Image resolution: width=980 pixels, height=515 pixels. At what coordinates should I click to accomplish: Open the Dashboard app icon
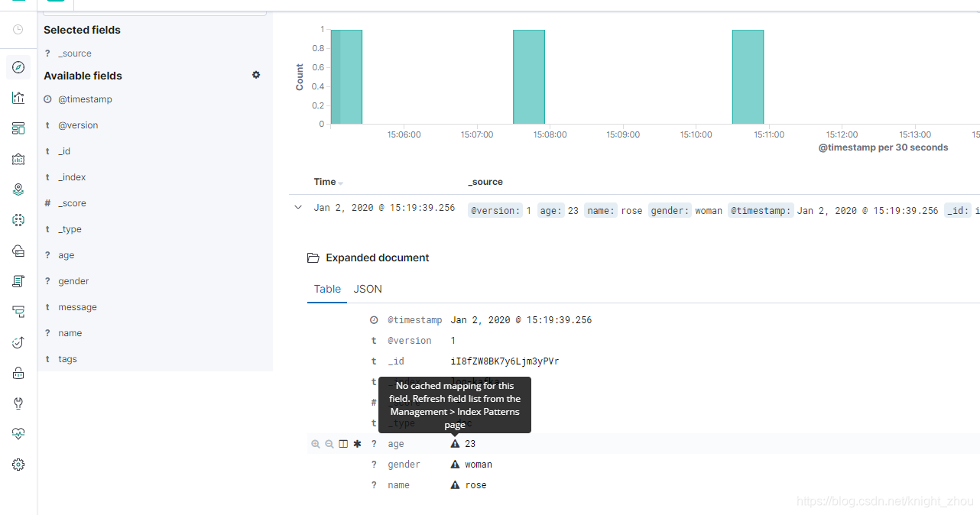pos(18,128)
